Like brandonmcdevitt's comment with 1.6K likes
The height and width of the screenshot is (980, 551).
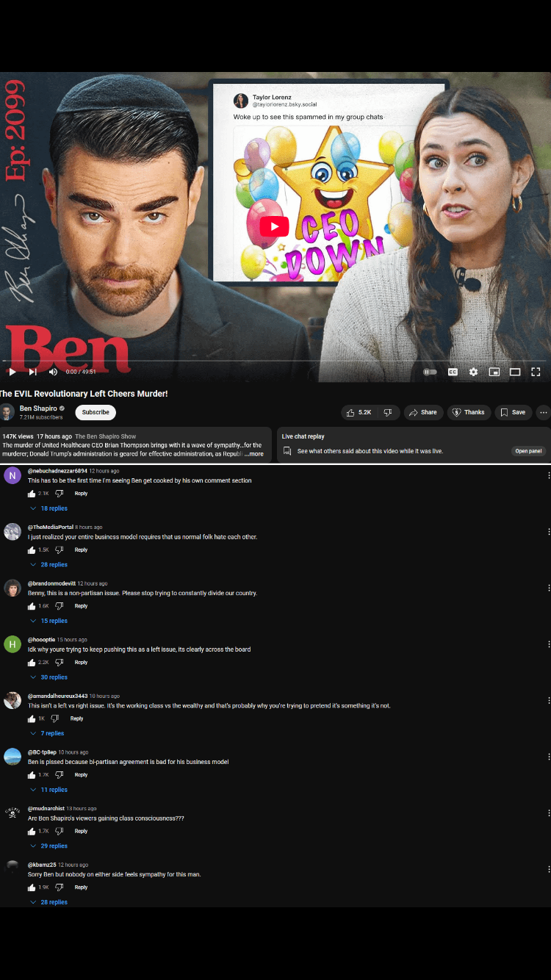point(32,606)
